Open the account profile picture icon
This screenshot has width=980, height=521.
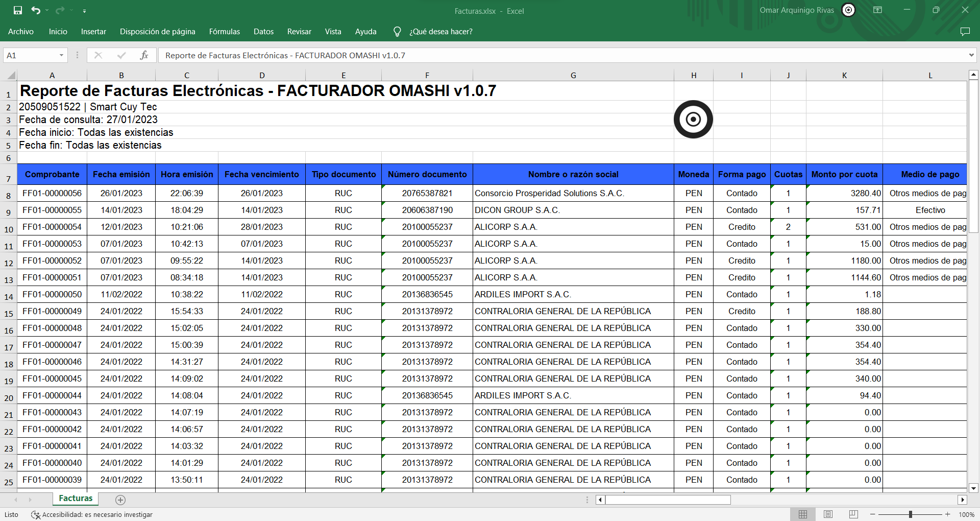pyautogui.click(x=848, y=10)
